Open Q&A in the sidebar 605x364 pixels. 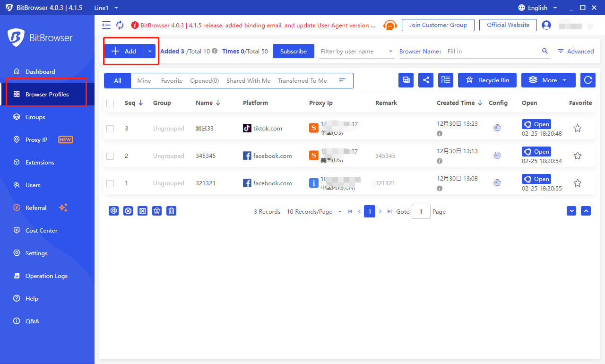click(x=47, y=321)
